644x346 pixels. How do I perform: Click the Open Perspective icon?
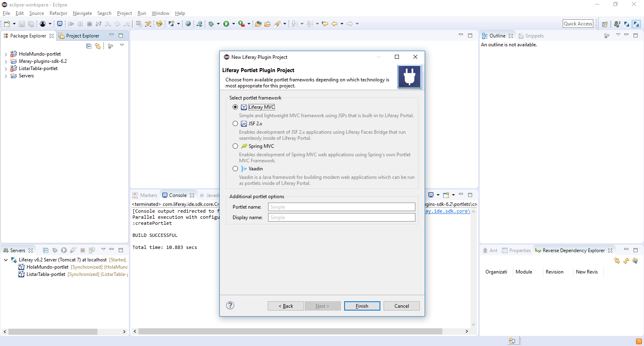point(605,24)
